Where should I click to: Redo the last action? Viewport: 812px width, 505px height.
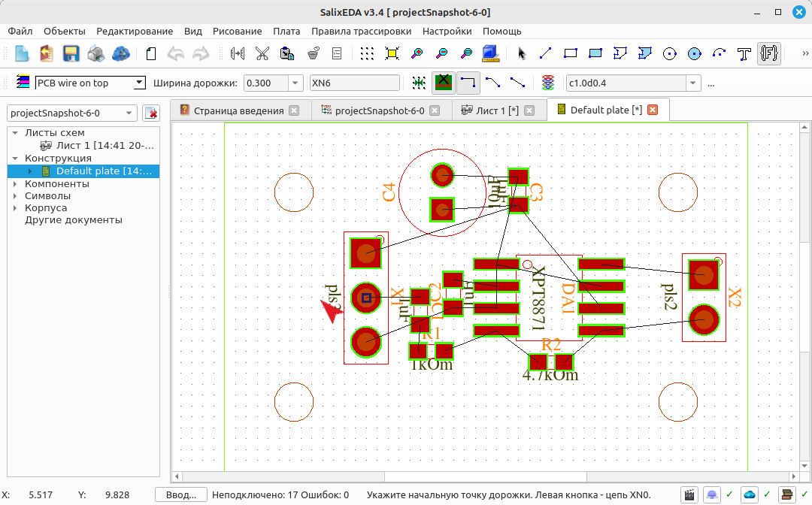pyautogui.click(x=201, y=53)
